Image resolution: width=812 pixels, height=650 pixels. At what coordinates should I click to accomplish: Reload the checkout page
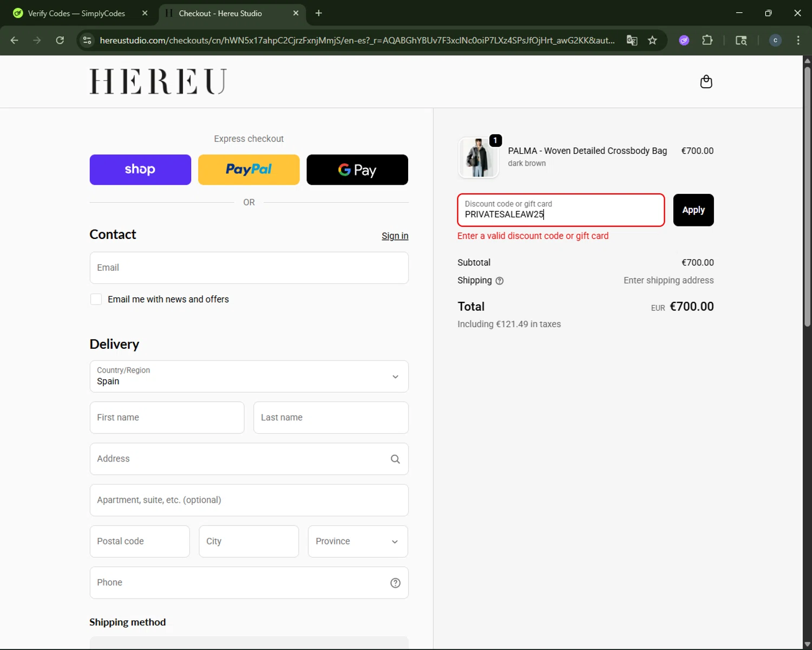[x=60, y=40]
